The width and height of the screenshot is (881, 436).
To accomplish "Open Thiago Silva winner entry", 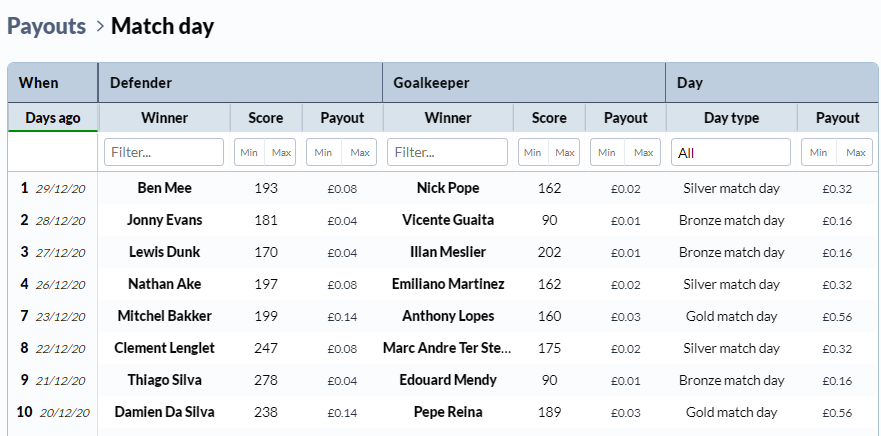I will point(165,380).
